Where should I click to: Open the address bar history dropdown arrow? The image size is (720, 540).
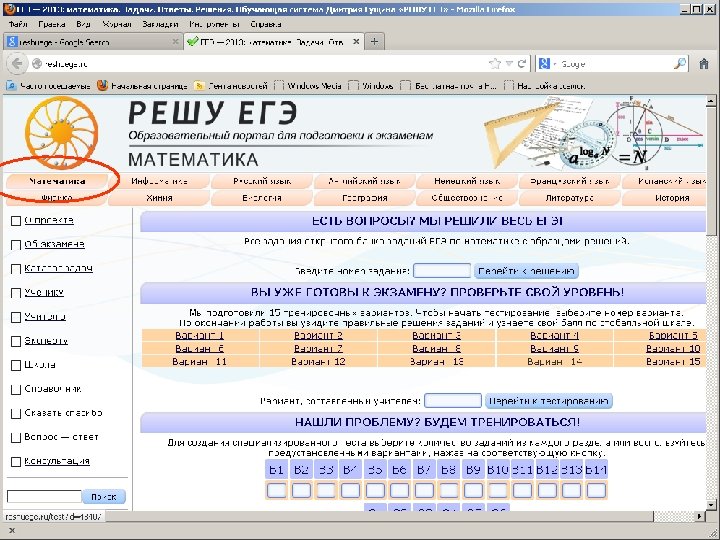(509, 64)
